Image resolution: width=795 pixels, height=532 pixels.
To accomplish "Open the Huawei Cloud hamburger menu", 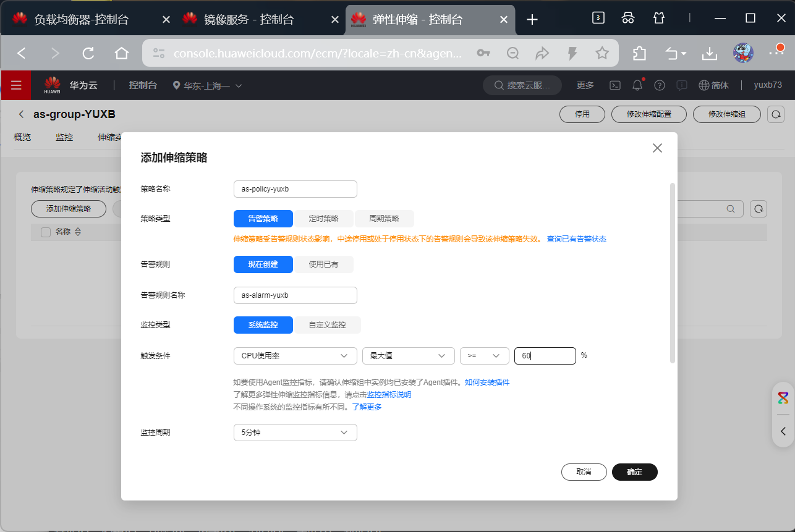I will 16,85.
